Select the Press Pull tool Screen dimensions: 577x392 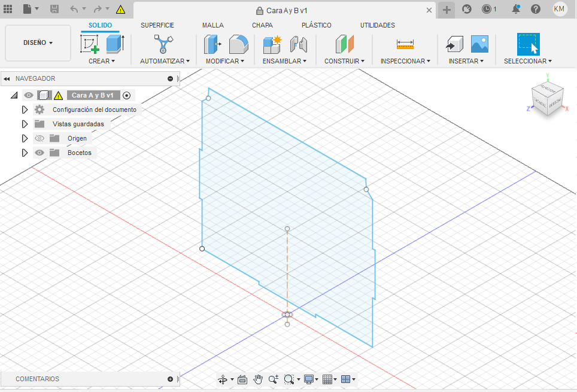212,44
